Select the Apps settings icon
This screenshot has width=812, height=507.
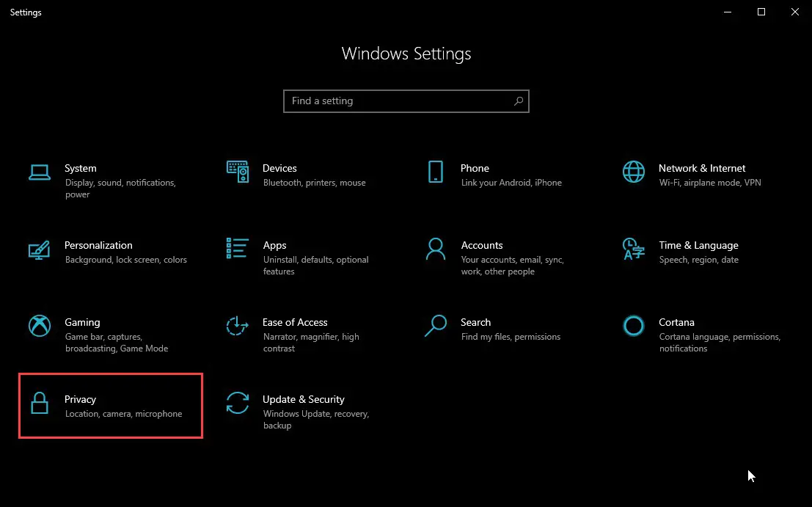(x=237, y=248)
